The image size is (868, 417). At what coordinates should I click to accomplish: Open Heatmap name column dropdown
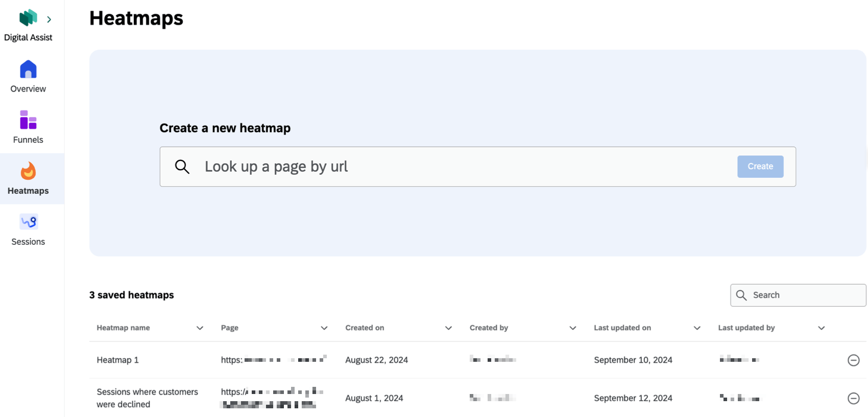point(200,328)
